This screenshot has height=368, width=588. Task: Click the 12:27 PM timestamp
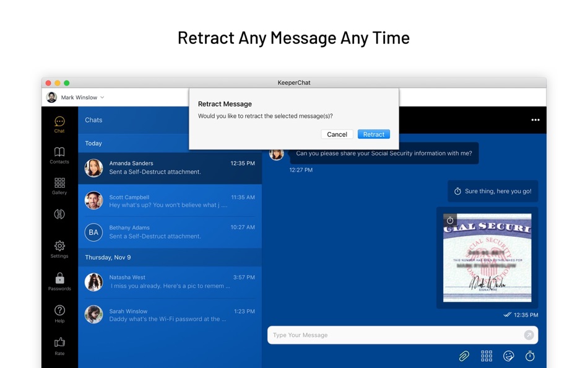301,170
